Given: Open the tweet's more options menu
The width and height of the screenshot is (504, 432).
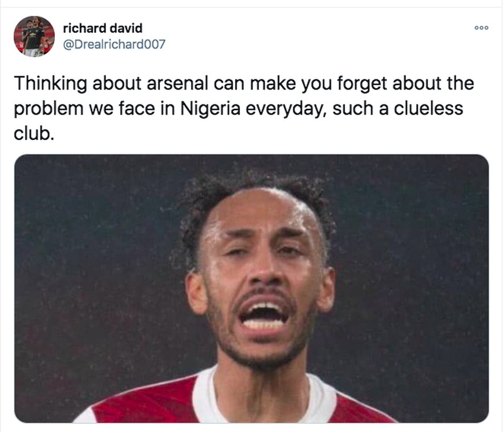Looking at the screenshot, I should 483,28.
